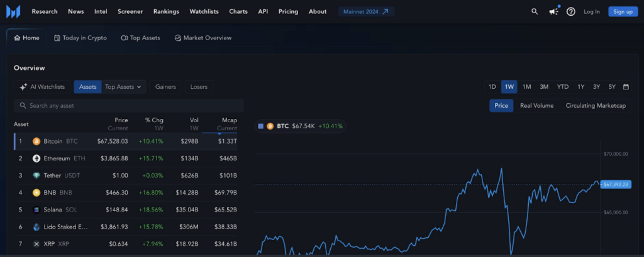Select the Assets filter button
Image resolution: width=644 pixels, height=257 pixels.
click(x=88, y=87)
